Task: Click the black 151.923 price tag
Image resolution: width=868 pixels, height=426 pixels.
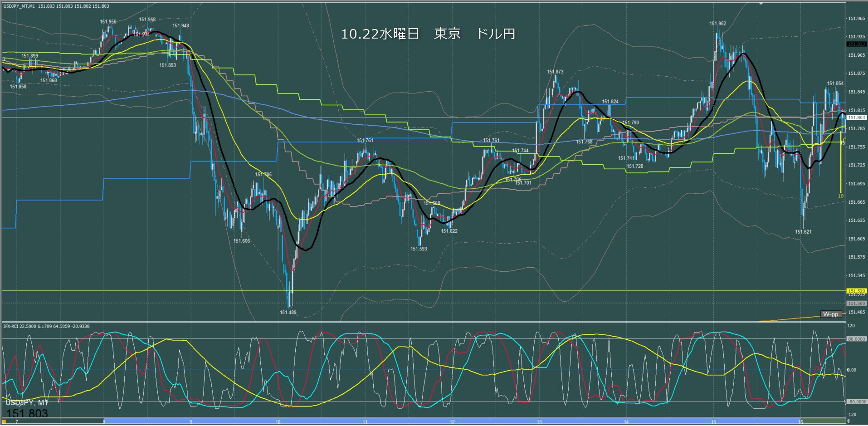Action: (x=856, y=44)
